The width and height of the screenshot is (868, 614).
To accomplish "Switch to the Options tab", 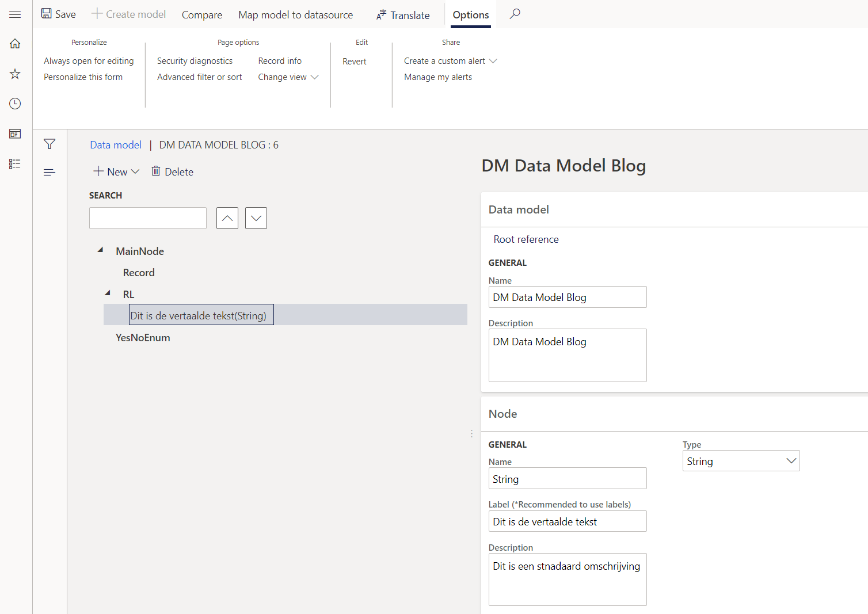I will click(470, 15).
